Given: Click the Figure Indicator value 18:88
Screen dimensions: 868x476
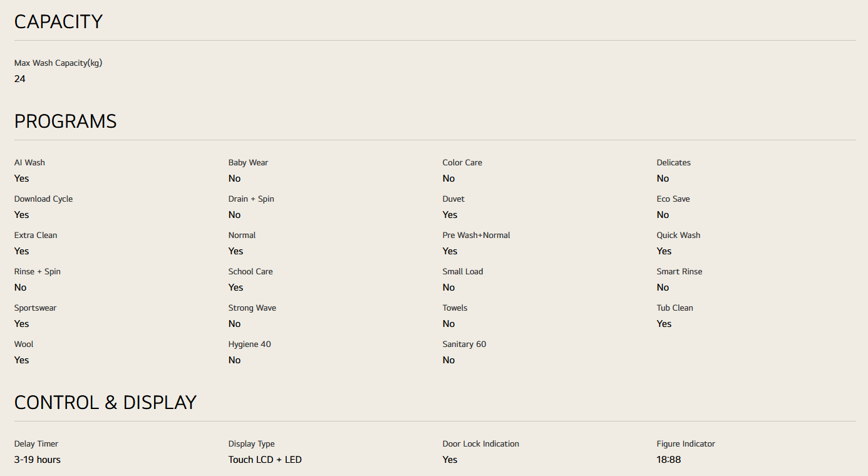Looking at the screenshot, I should 668,460.
